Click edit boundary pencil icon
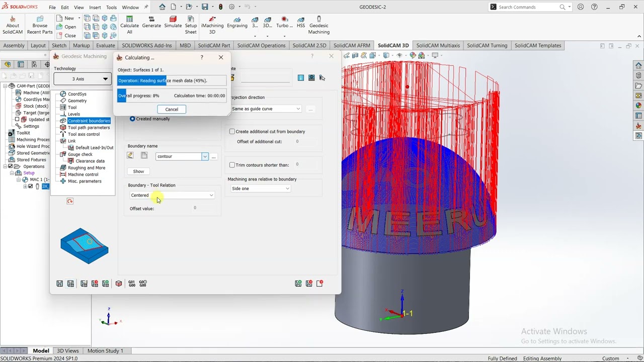 [x=130, y=156]
